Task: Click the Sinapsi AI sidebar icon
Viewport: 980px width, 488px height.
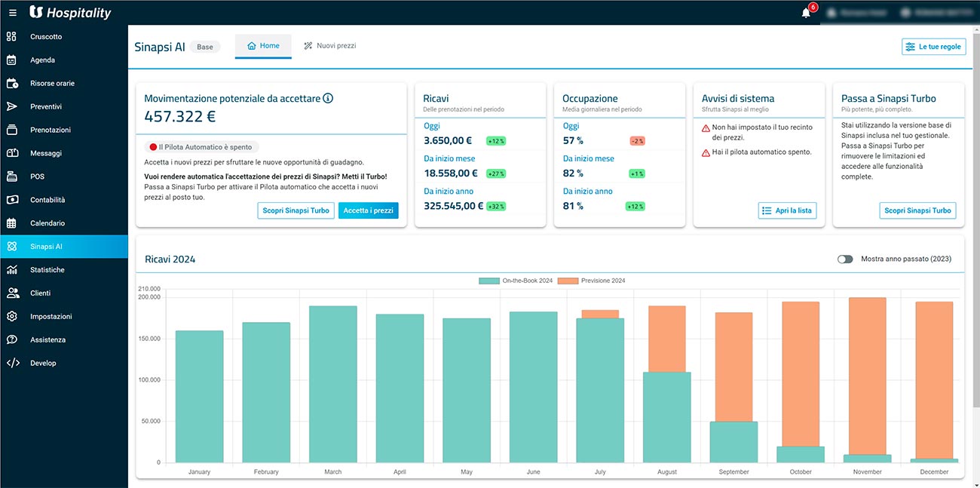Action: tap(11, 247)
